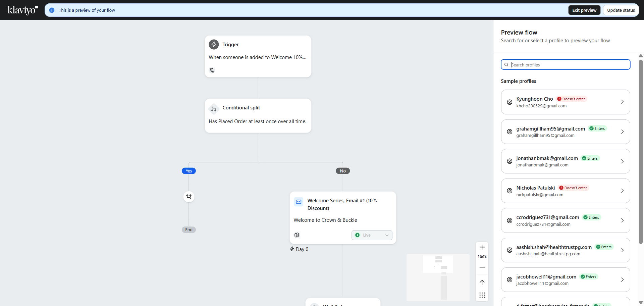Expand Nicholas Patulski profile chevron
The height and width of the screenshot is (306, 644).
pos(622,191)
